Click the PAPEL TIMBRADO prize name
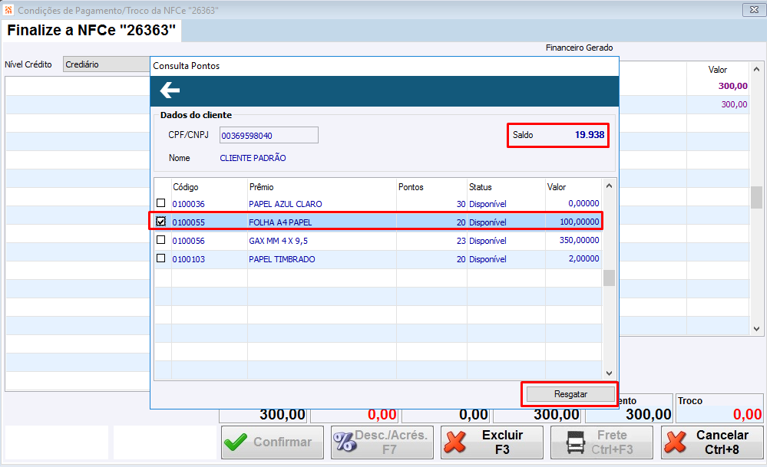Screen dimensions: 768x467 (282, 259)
